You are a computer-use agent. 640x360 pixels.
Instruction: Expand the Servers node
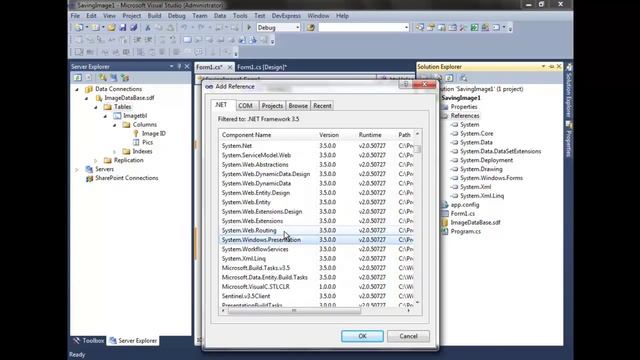pyautogui.click(x=77, y=169)
